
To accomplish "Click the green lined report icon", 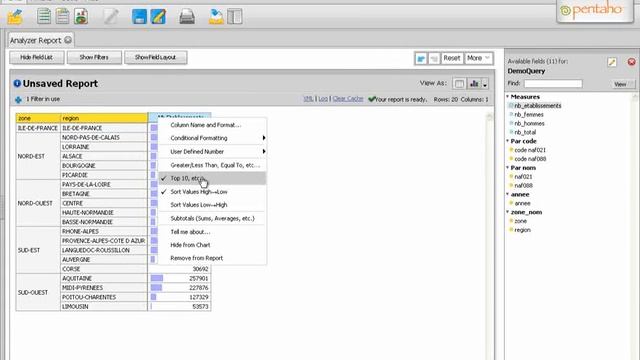I will coord(44,16).
